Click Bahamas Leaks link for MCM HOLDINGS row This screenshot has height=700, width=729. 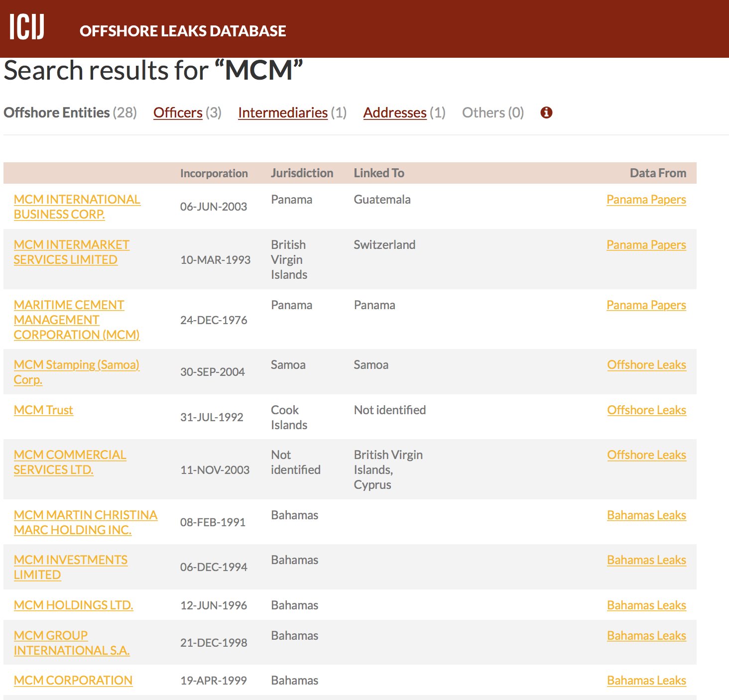647,605
